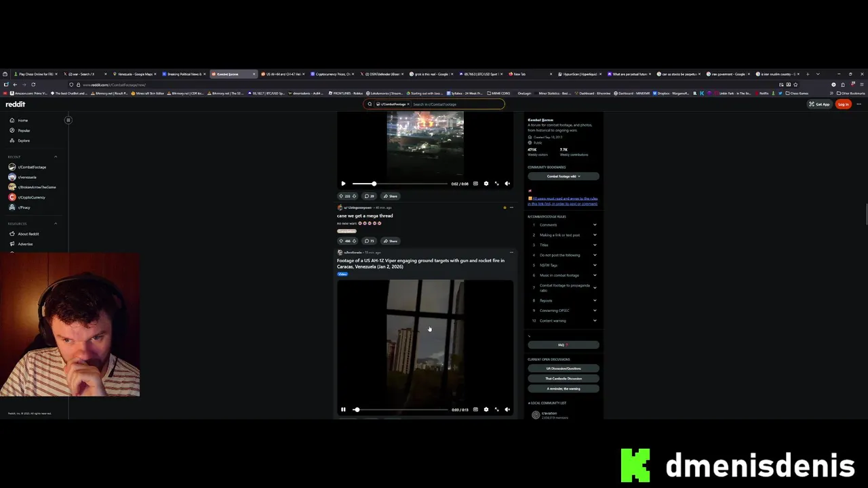Open a new browser tab with plus button
Screen dimensions: 868x488
(808, 74)
